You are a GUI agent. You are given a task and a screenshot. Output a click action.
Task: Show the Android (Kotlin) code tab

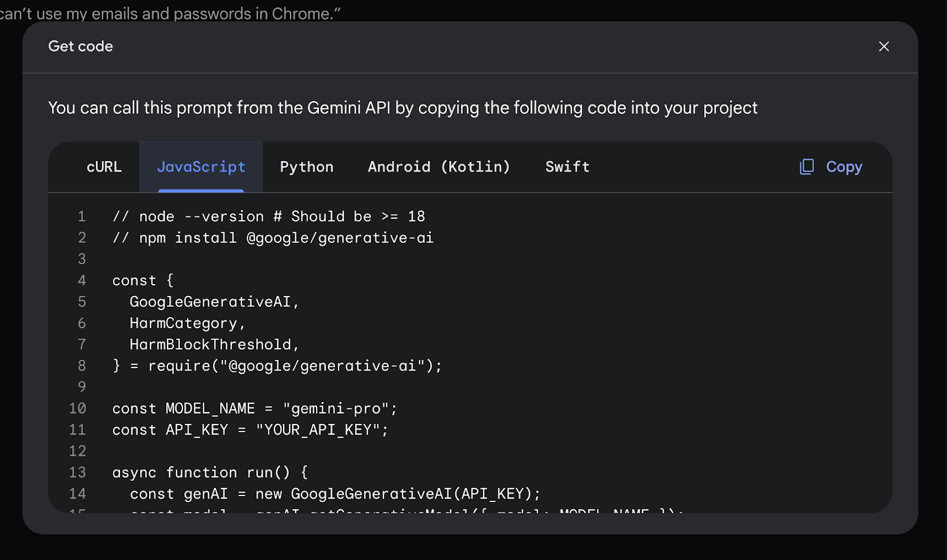click(x=439, y=167)
